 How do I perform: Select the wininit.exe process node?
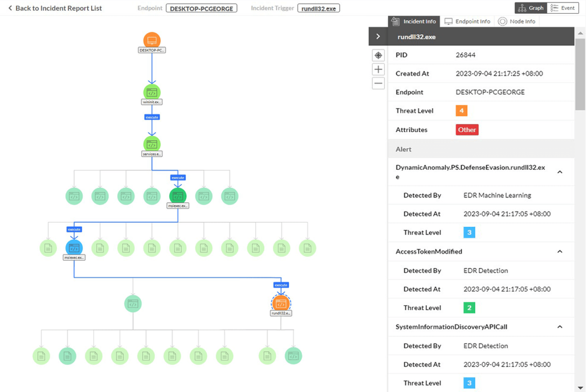(152, 93)
